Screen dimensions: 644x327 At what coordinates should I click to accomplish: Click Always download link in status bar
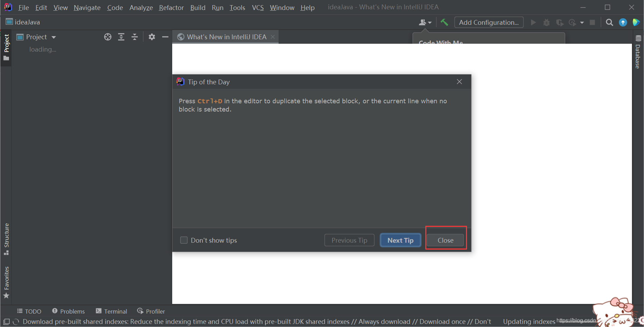(x=384, y=321)
